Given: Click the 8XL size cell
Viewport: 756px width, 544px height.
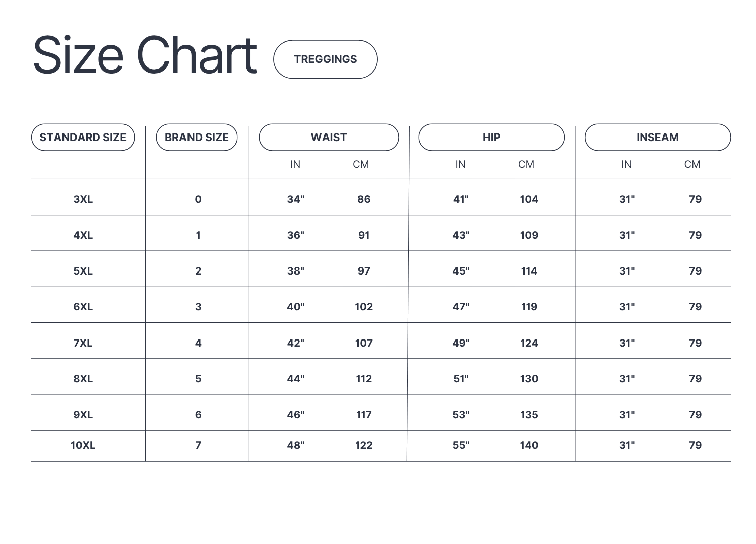Looking at the screenshot, I should coord(83,379).
